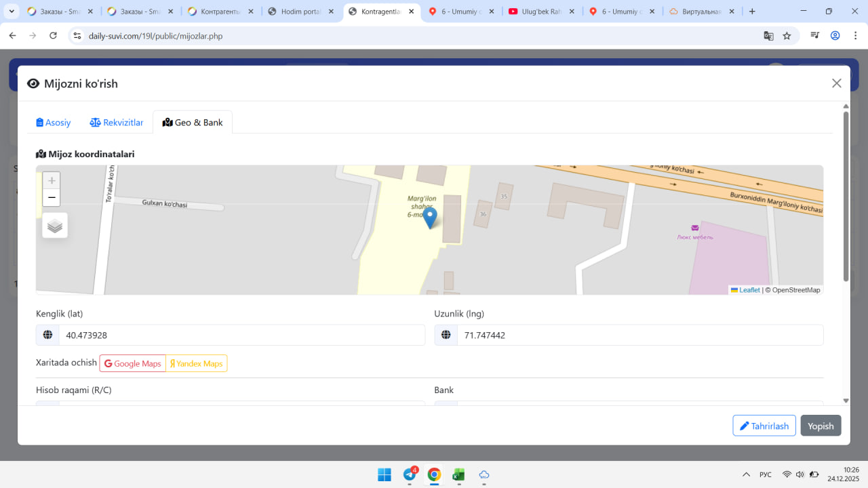The height and width of the screenshot is (488, 868).
Task: Show hidden system tray icons
Action: click(747, 474)
